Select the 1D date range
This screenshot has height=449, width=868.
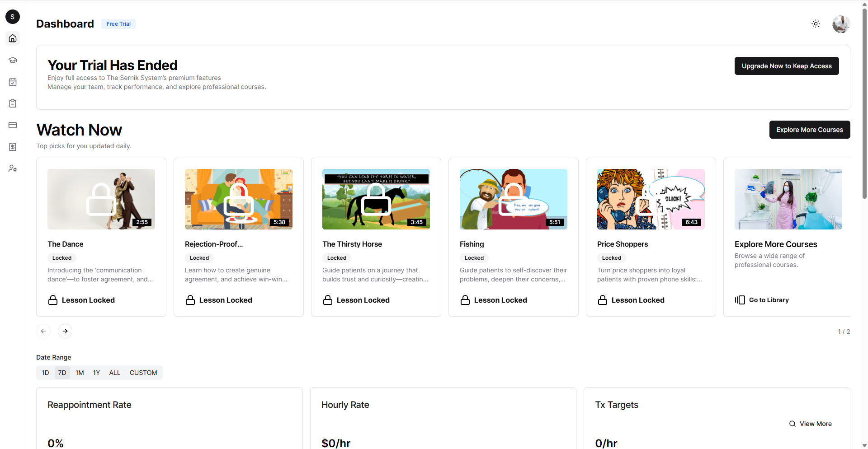pos(45,373)
